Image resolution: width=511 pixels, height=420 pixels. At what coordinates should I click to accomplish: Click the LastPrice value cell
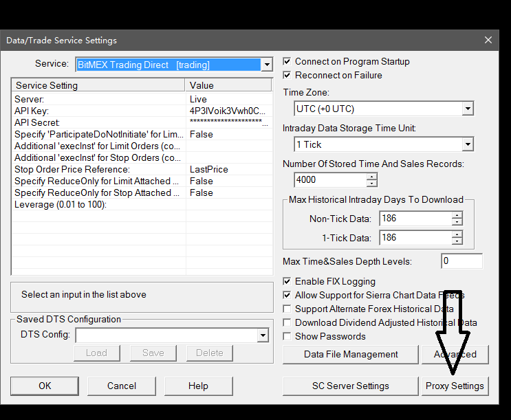(229, 169)
